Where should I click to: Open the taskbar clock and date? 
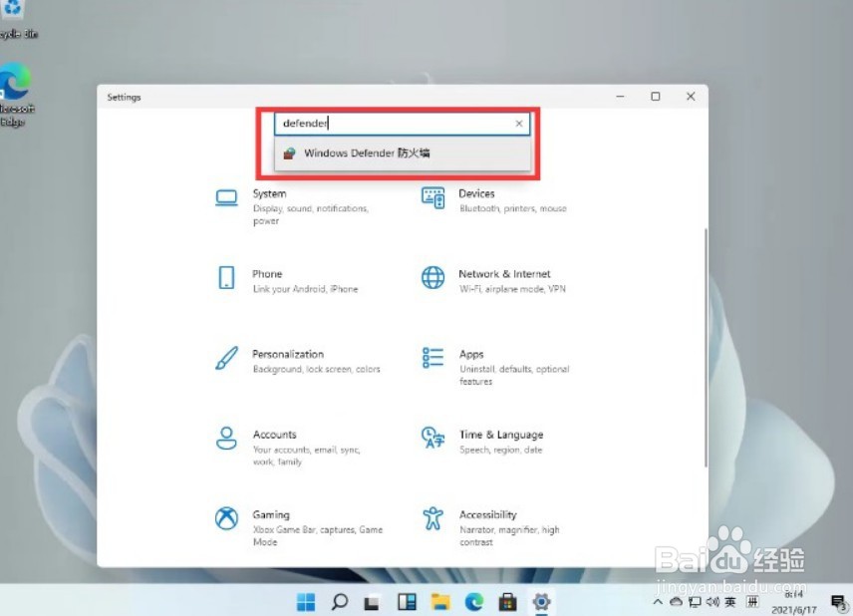click(x=793, y=602)
